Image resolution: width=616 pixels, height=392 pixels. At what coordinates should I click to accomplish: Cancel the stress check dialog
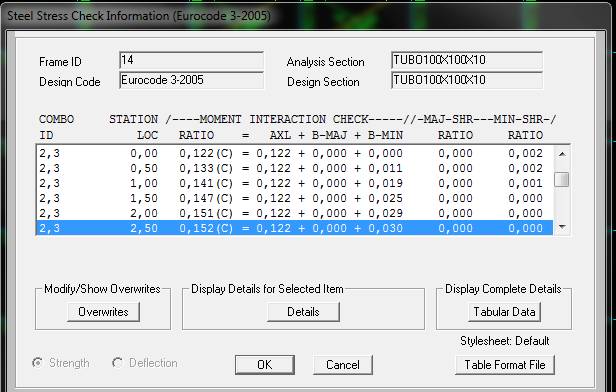click(x=343, y=365)
